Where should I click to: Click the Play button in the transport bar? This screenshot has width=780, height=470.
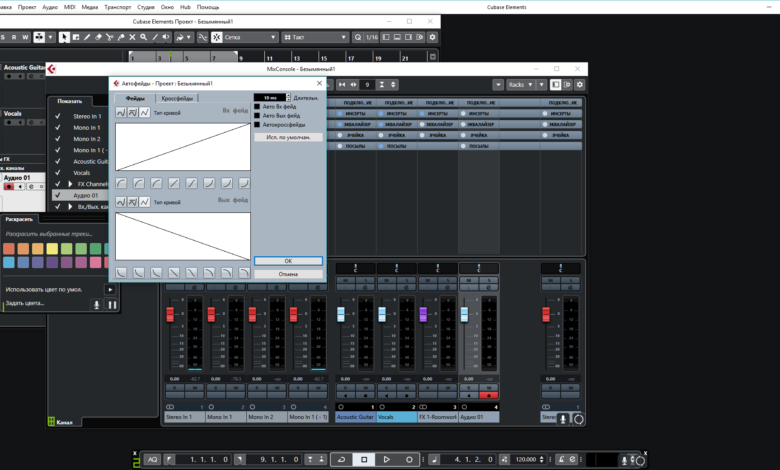click(x=387, y=459)
